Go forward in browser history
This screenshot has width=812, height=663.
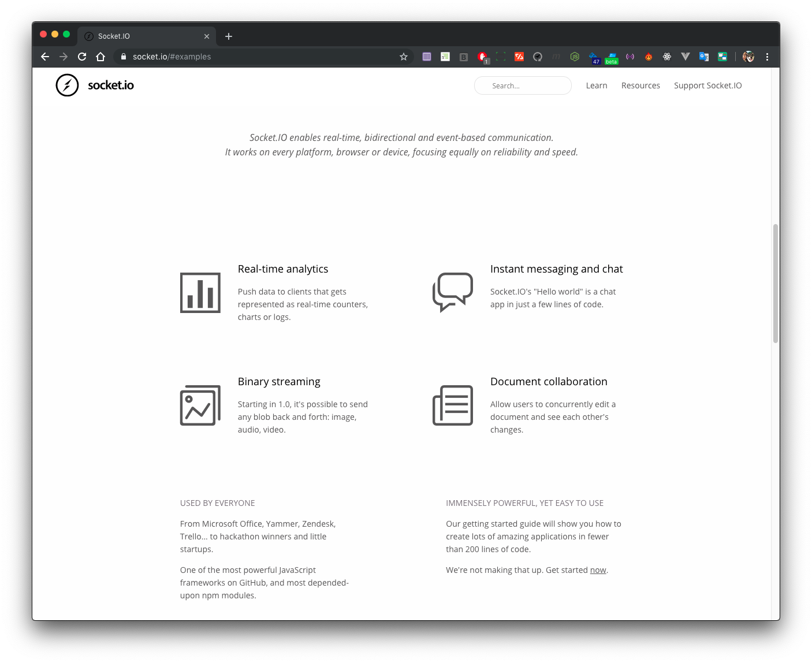point(64,57)
